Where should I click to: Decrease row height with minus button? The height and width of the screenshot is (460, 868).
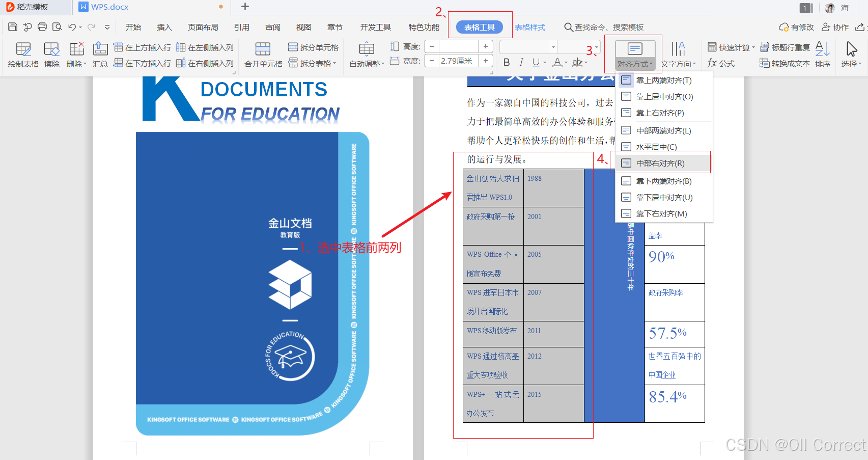pos(432,46)
